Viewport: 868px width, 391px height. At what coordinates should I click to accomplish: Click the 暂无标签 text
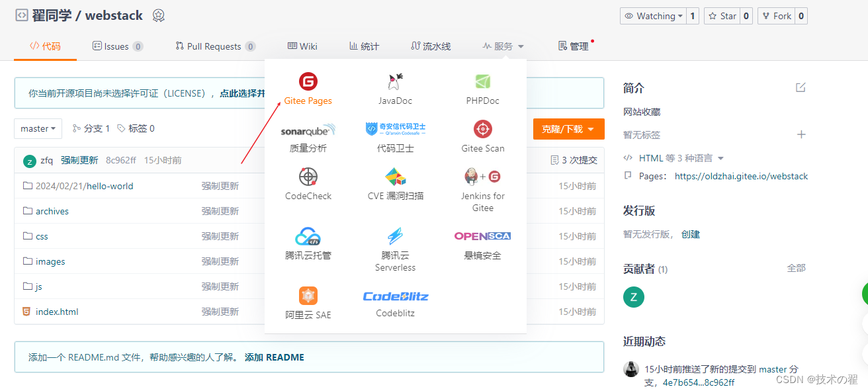pos(642,134)
